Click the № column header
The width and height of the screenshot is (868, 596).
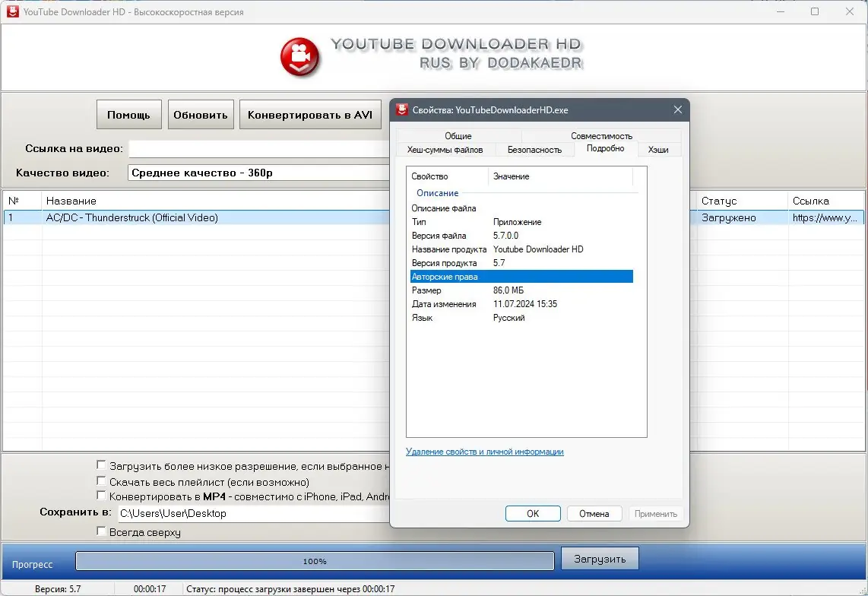(22, 201)
